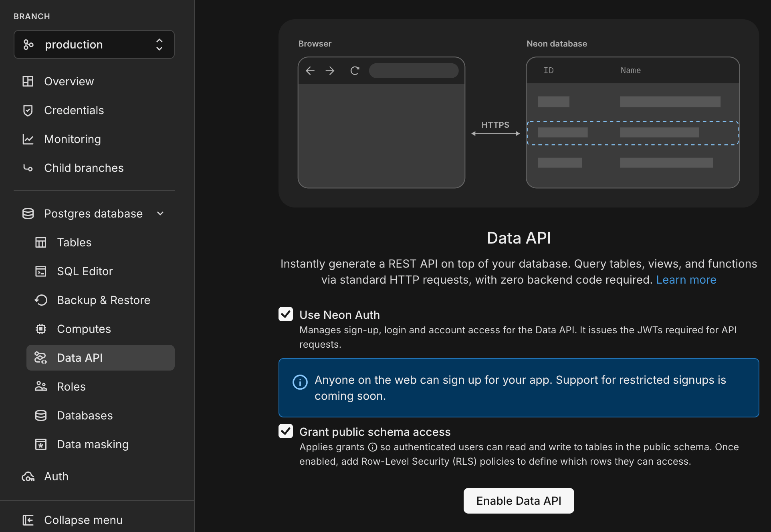The width and height of the screenshot is (771, 532).
Task: Uncheck Grant public schema access checkbox
Action: point(286,431)
